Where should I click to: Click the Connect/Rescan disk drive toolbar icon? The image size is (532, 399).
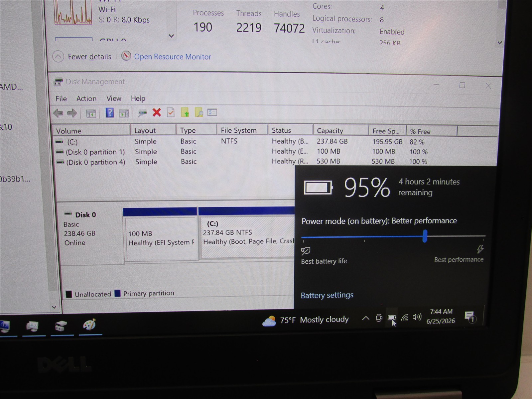[142, 113]
